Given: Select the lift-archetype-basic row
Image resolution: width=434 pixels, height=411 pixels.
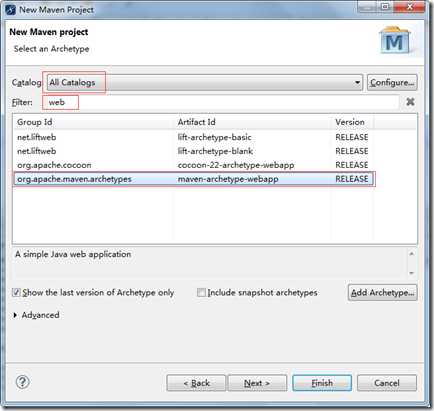Looking at the screenshot, I should coord(193,137).
